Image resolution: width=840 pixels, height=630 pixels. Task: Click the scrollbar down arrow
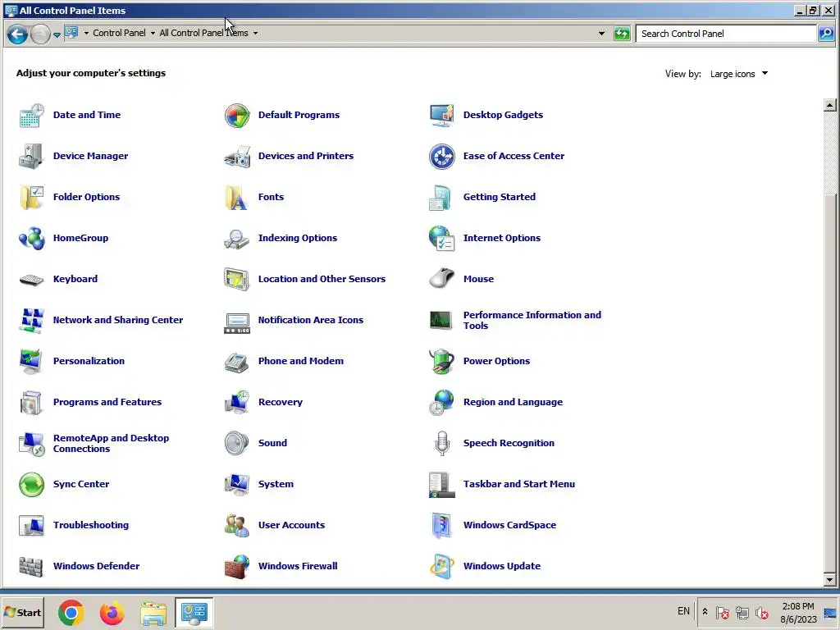(829, 580)
